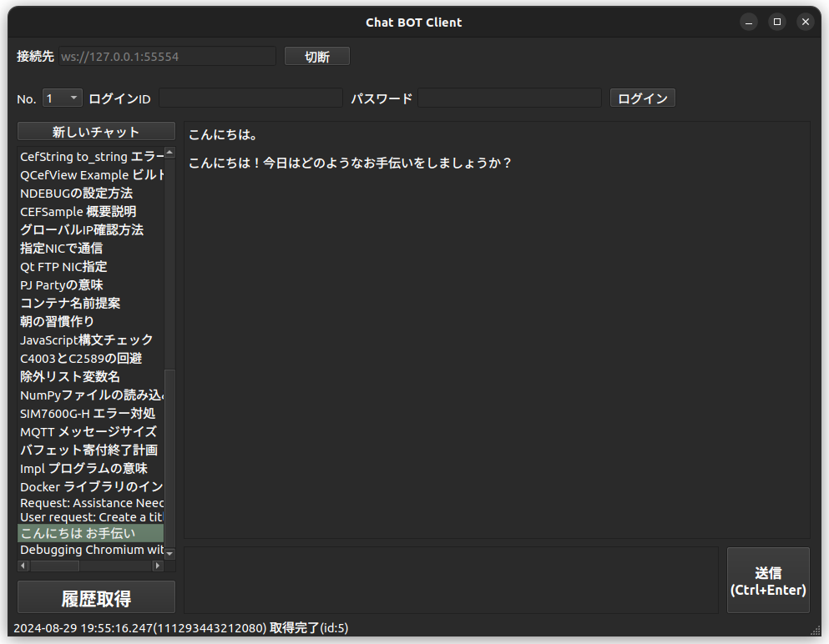The height and width of the screenshot is (644, 829).
Task: Click the horizontal scroll right arrow
Action: point(157,566)
